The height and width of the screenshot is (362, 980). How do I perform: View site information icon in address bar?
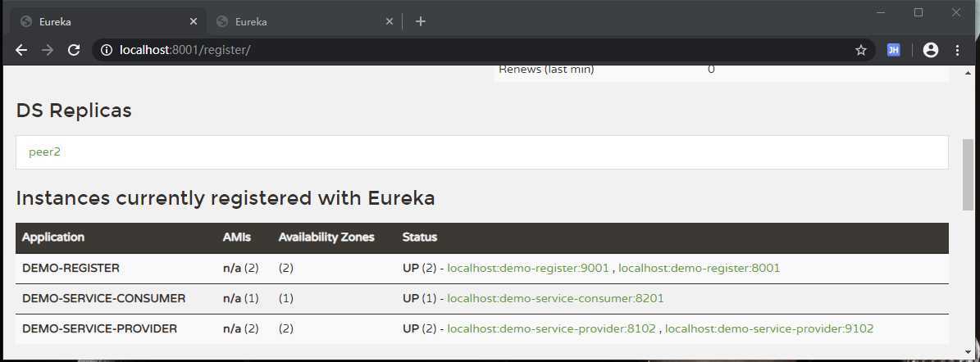click(x=106, y=50)
